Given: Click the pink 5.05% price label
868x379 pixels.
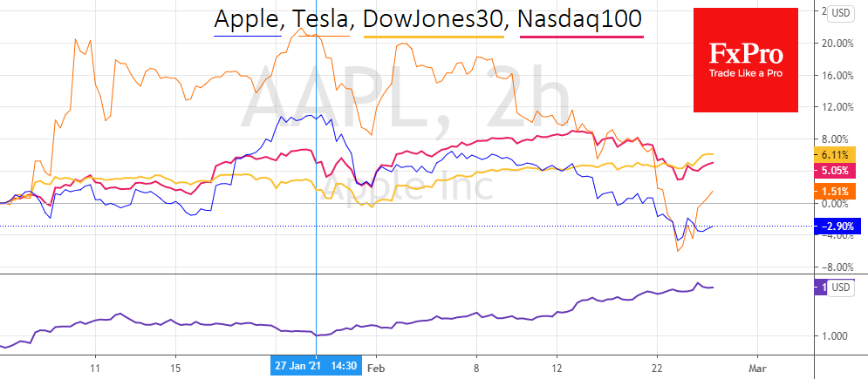Looking at the screenshot, I should [833, 171].
